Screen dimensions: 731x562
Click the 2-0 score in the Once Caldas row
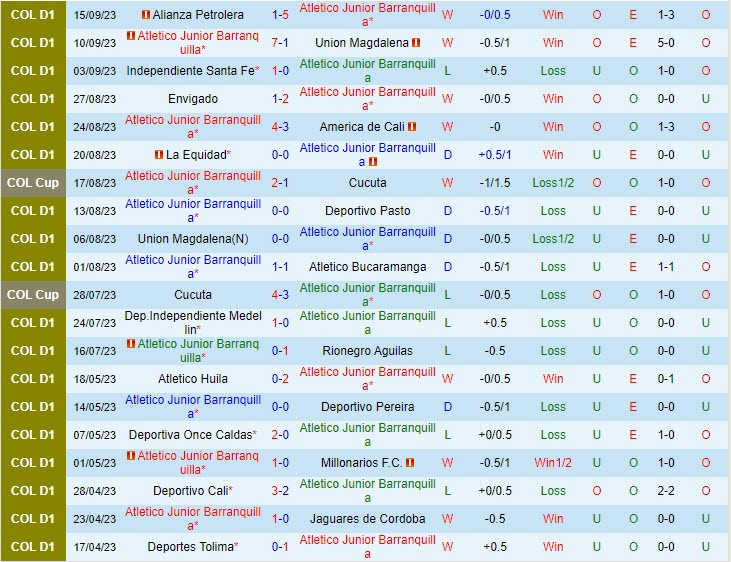click(x=280, y=435)
